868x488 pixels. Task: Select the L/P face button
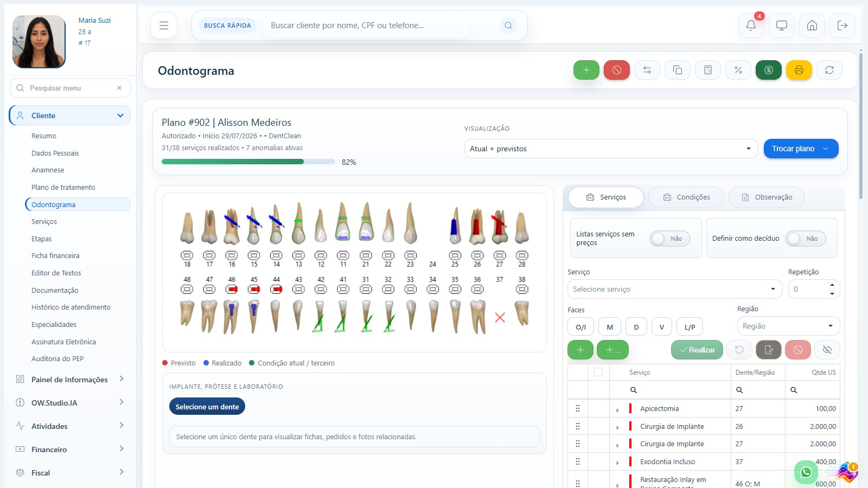[x=690, y=327]
